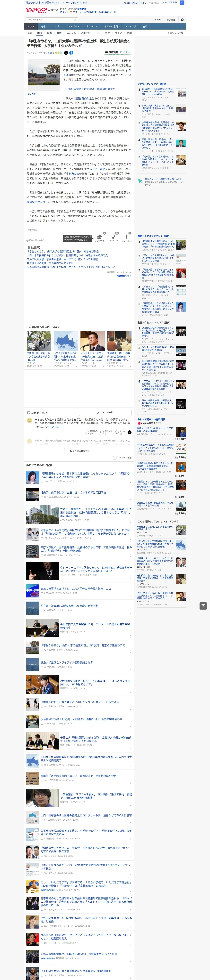Share the first comment on X
Image resolution: width=210 pixels, height=980 pixels.
click(x=130, y=432)
